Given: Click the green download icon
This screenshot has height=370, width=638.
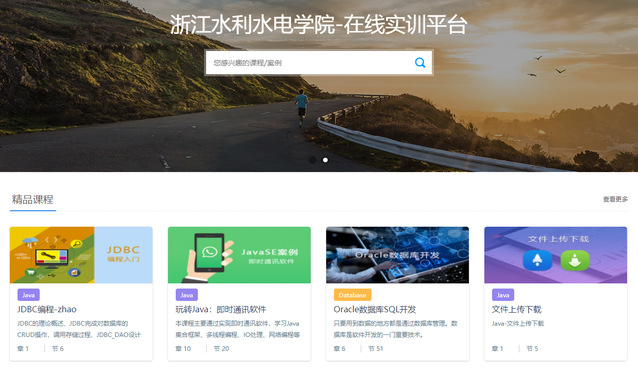Looking at the screenshot, I should pos(575,260).
